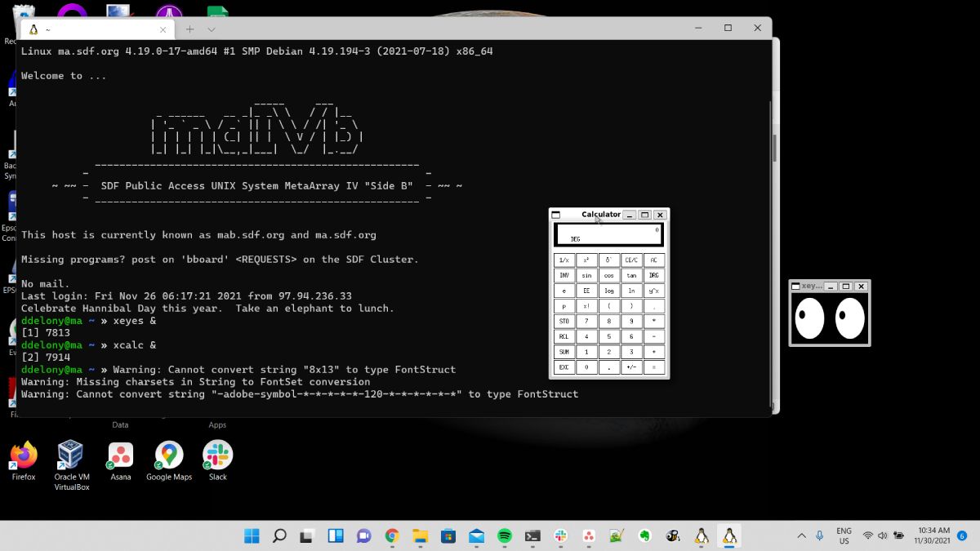Launch Google Chrome from the taskbar

pos(391,536)
